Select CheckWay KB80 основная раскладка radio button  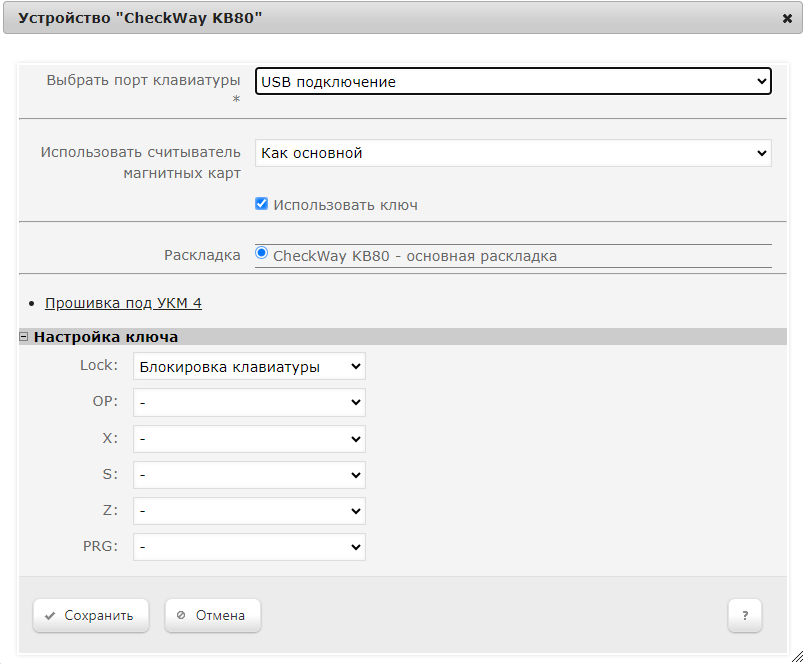[262, 253]
